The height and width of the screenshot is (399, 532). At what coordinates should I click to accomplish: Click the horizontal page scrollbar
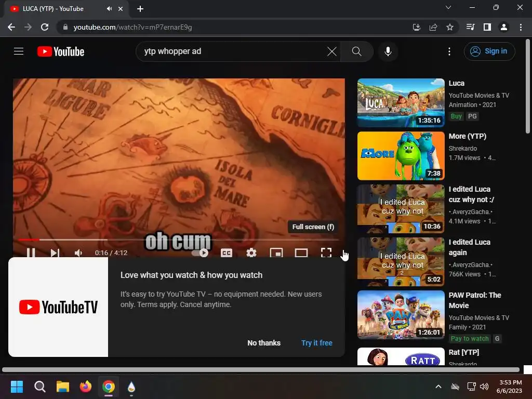[261, 369]
